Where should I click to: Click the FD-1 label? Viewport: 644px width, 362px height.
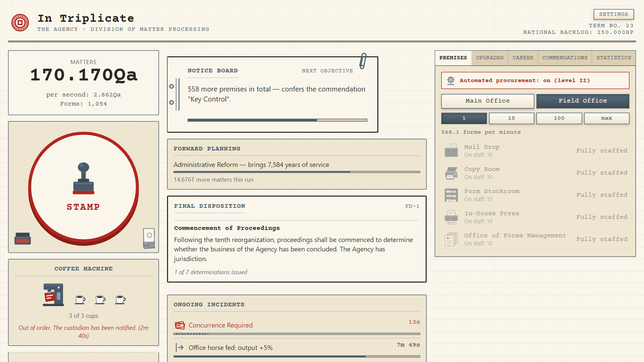(x=412, y=206)
